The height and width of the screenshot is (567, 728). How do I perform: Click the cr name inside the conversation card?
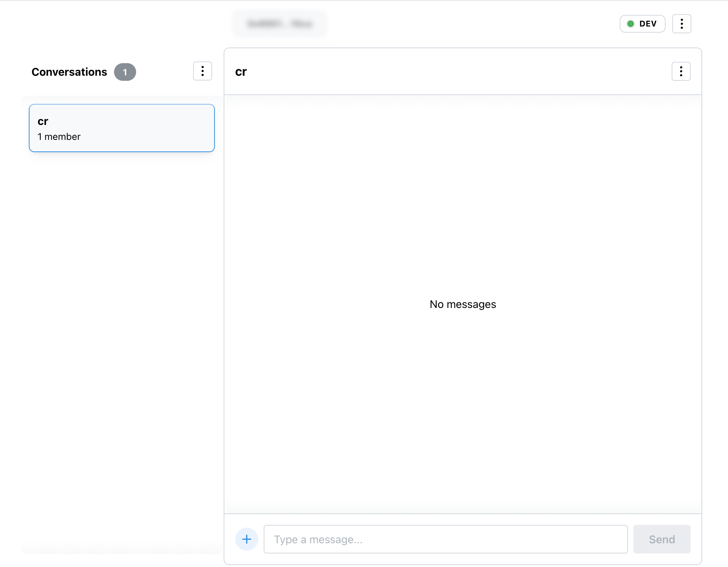[x=43, y=121]
